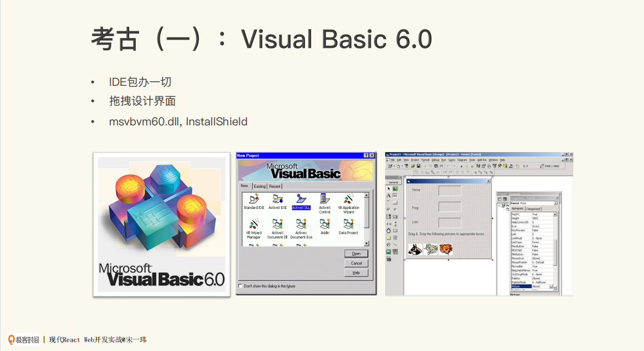
Task: Click the Toolbox toolbar icon
Action: (500, 166)
